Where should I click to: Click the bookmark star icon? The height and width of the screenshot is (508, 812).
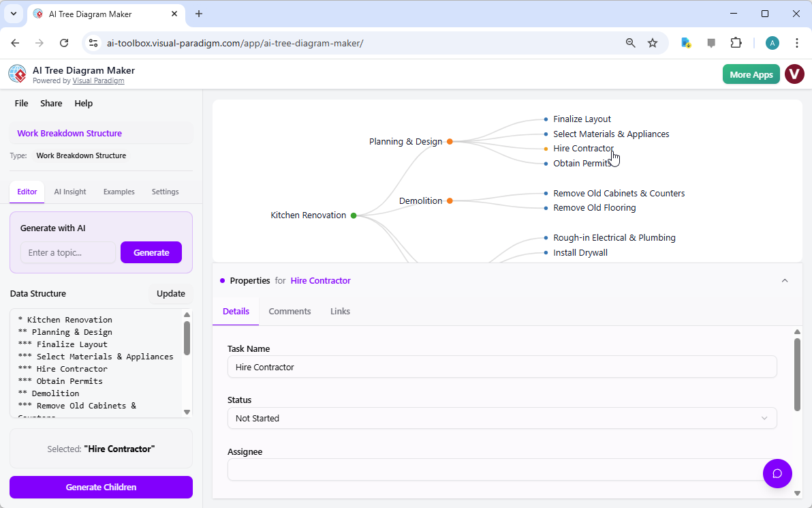(653, 42)
